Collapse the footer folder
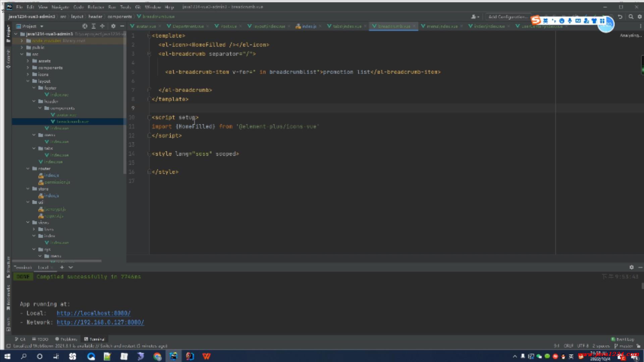 click(34, 87)
